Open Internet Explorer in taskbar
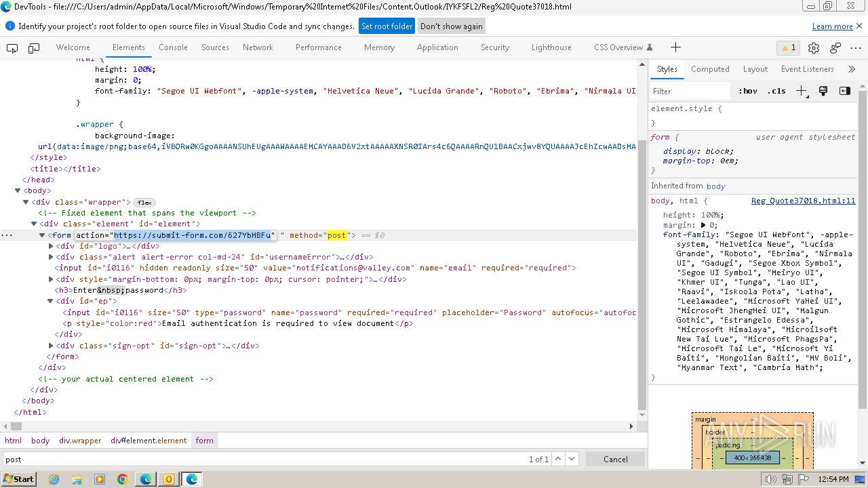Image resolution: width=868 pixels, height=488 pixels. pos(54,479)
